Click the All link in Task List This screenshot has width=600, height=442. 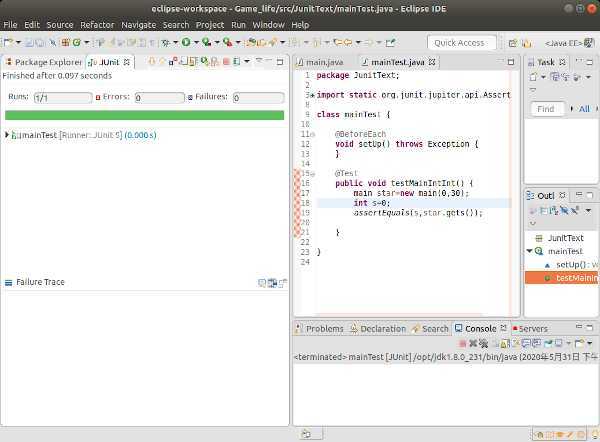(x=584, y=109)
